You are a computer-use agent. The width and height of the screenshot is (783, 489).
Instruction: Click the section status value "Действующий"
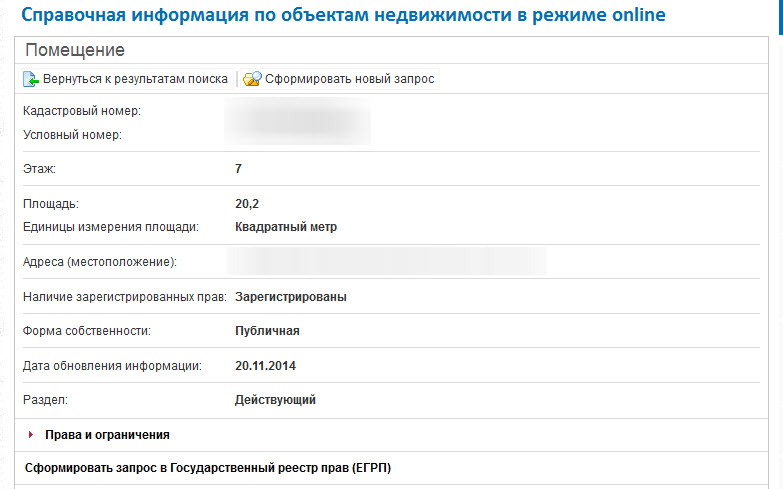point(275,400)
